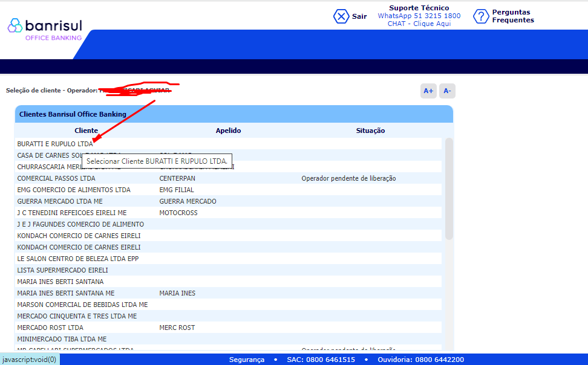Select client COMERCIAL PASSOS LTDA

click(x=56, y=179)
